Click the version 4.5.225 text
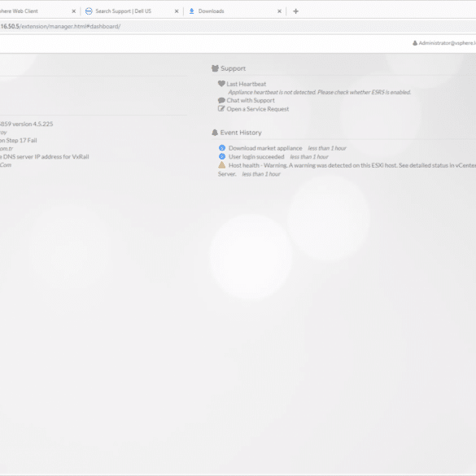 tap(26, 124)
